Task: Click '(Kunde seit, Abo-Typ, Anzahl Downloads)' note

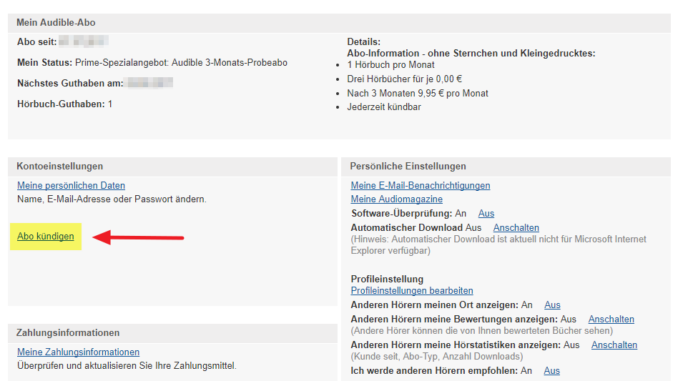Action: coord(436,356)
